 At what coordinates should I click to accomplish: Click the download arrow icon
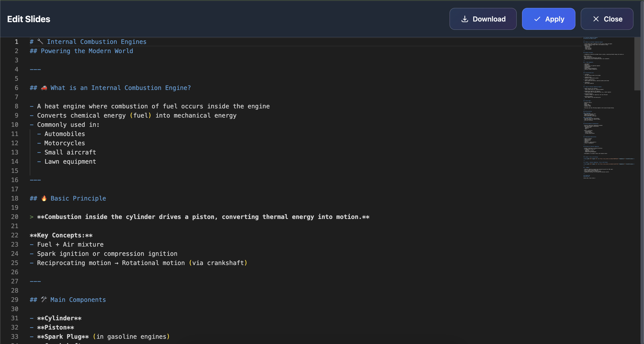tap(465, 19)
